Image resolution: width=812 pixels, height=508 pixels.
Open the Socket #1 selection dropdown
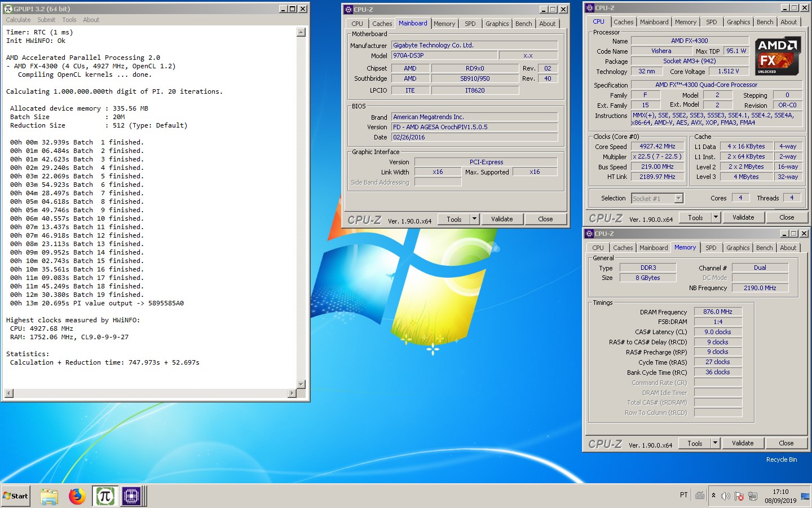[x=657, y=198]
